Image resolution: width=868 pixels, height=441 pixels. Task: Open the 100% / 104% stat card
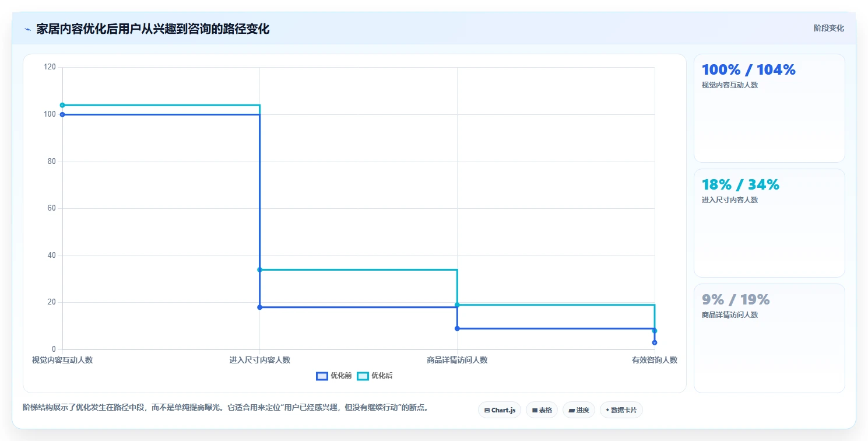[769, 108]
